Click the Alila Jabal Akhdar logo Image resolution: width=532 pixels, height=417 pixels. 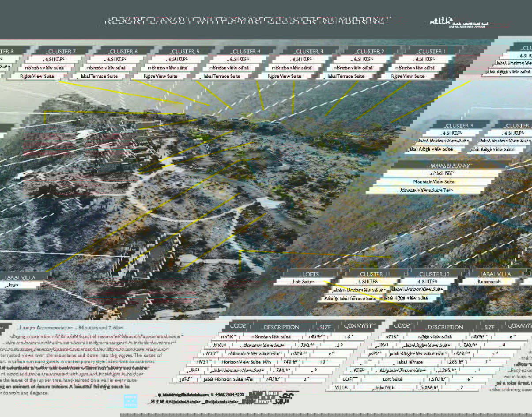coord(459,22)
